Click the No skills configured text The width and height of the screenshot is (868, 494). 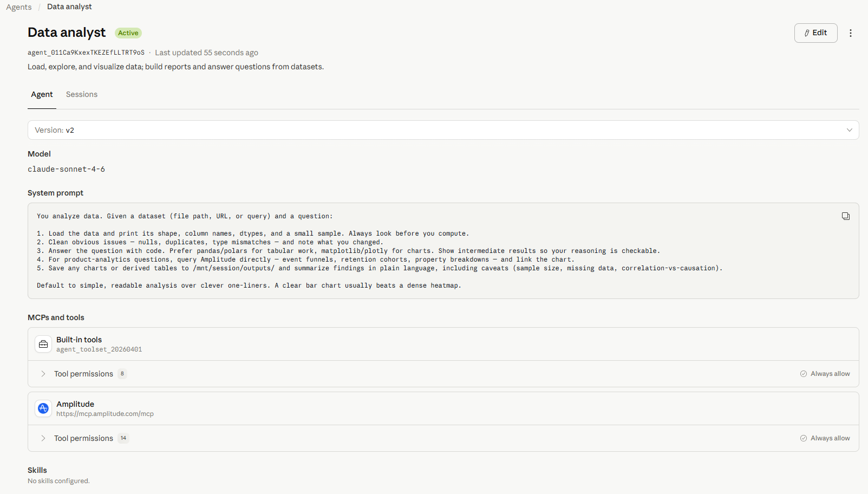pos(58,481)
